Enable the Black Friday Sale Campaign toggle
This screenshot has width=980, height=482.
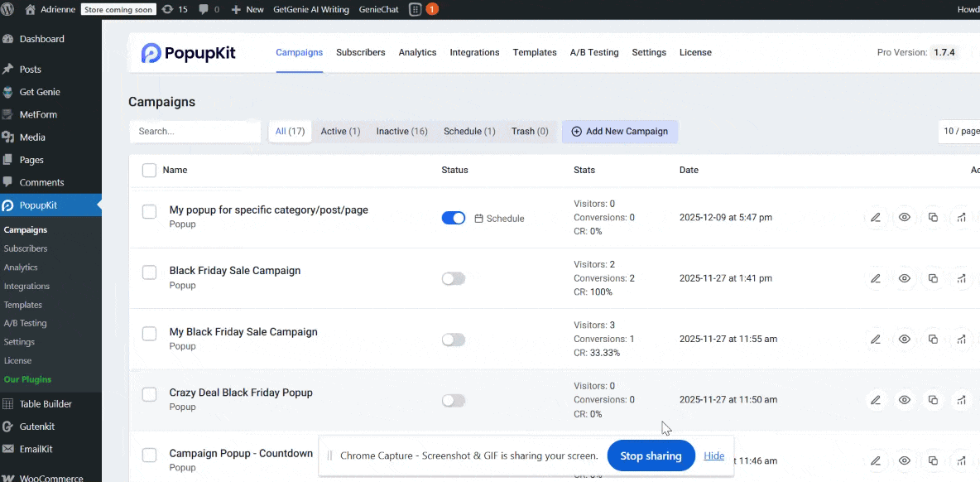click(454, 279)
